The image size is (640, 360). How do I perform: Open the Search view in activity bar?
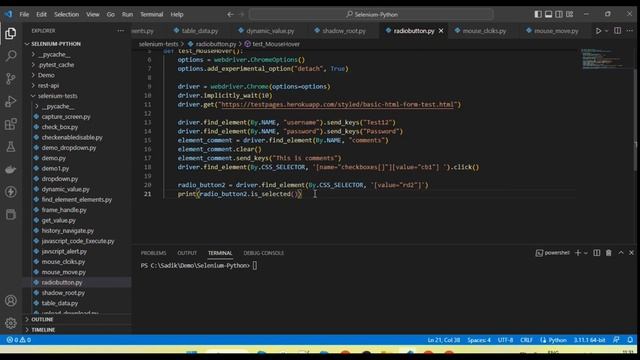point(11,56)
